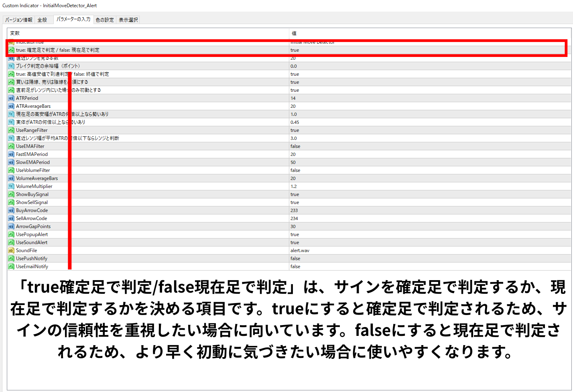Toggle the UsePopupAlert true value
The image size is (573, 392).
click(295, 234)
